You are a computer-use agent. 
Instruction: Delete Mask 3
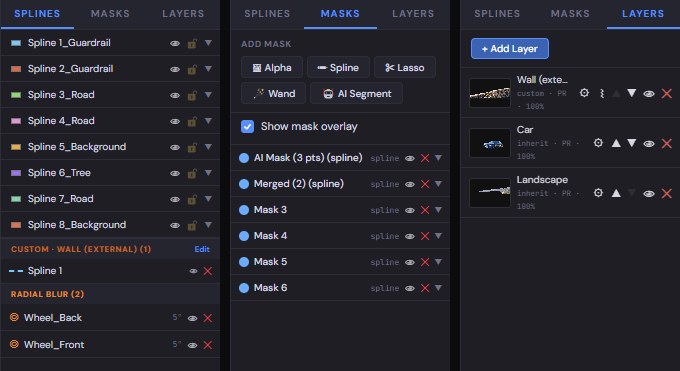pyautogui.click(x=425, y=210)
